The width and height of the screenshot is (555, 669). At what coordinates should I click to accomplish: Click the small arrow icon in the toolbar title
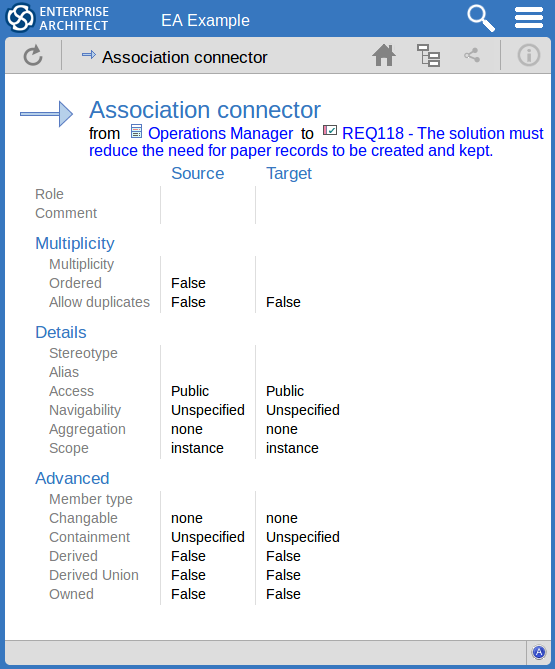(89, 55)
